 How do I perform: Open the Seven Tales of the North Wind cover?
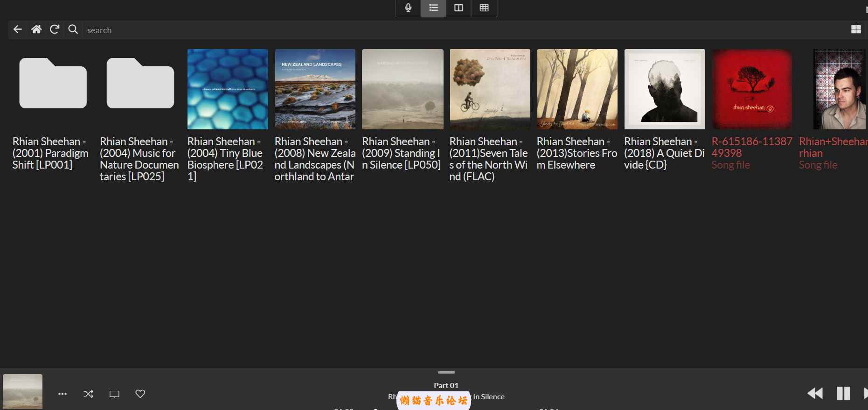490,89
